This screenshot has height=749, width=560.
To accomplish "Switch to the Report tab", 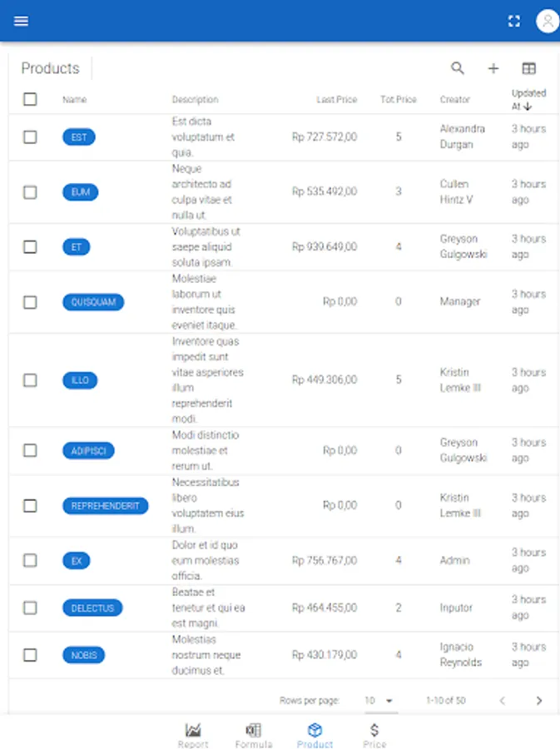I will pos(193,736).
